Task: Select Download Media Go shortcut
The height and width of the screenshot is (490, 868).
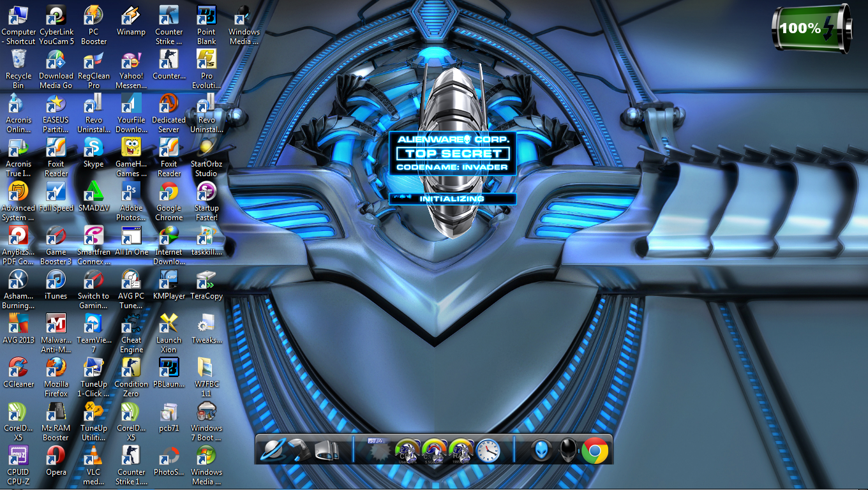Action: click(56, 69)
